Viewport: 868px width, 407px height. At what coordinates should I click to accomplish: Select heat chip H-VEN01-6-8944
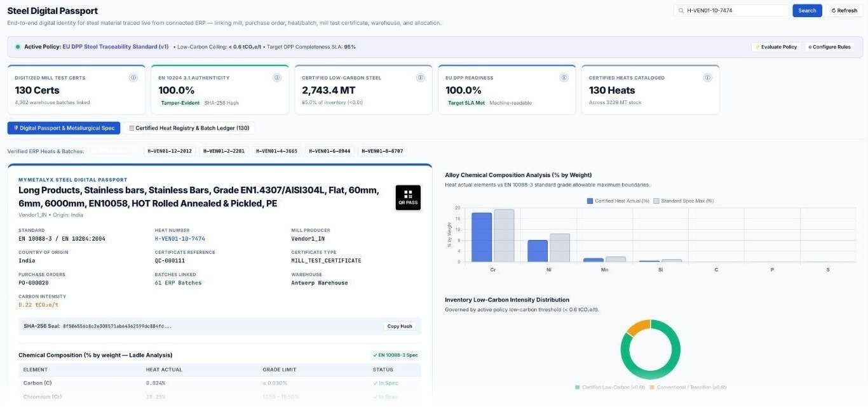click(330, 151)
